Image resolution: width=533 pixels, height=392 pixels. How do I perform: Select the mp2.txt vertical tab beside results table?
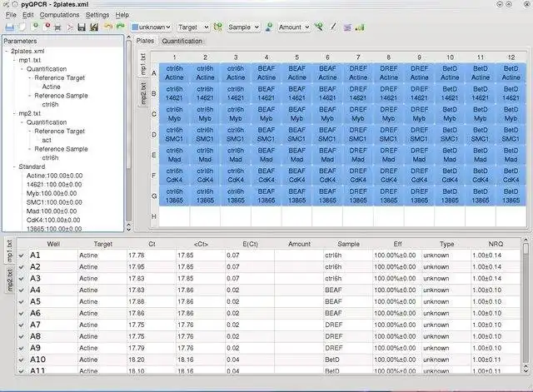click(x=9, y=280)
